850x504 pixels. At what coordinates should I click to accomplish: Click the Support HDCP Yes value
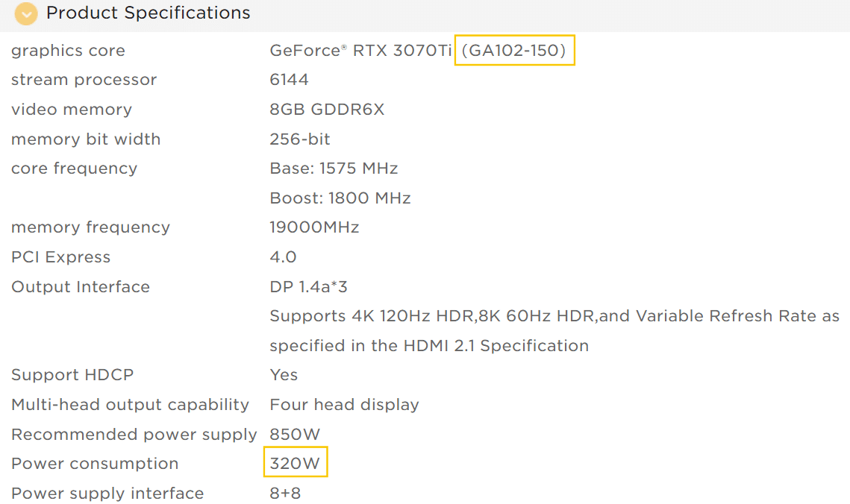pyautogui.click(x=284, y=375)
